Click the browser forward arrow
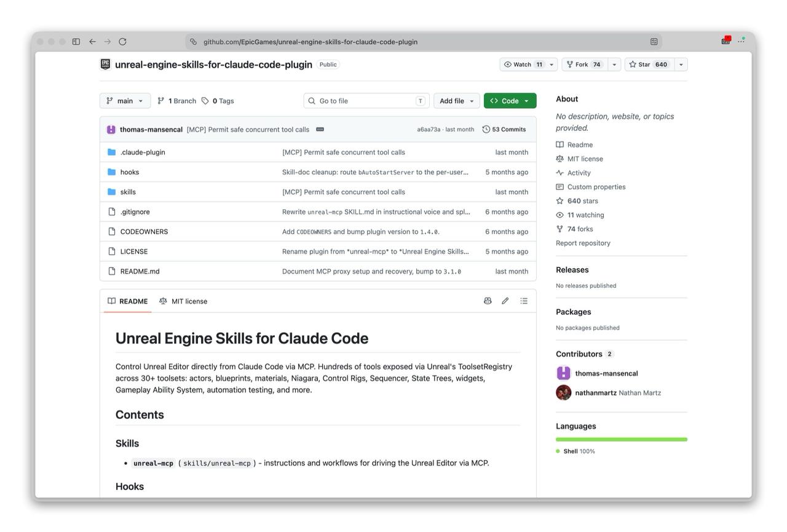The width and height of the screenshot is (787, 532). click(107, 42)
